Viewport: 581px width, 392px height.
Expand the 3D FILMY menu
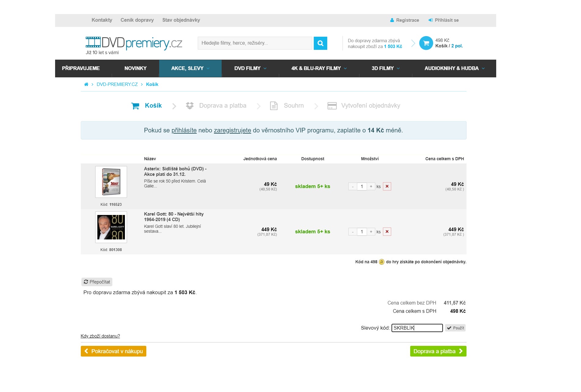(x=385, y=68)
